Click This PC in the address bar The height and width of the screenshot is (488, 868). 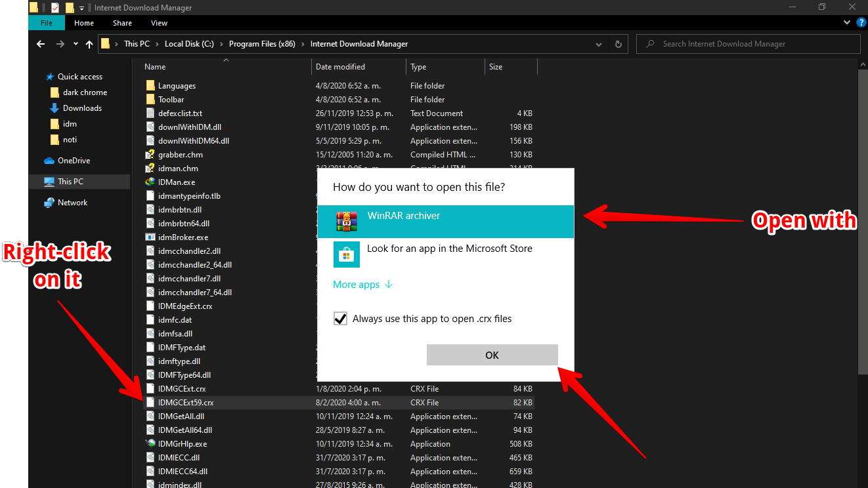click(137, 44)
